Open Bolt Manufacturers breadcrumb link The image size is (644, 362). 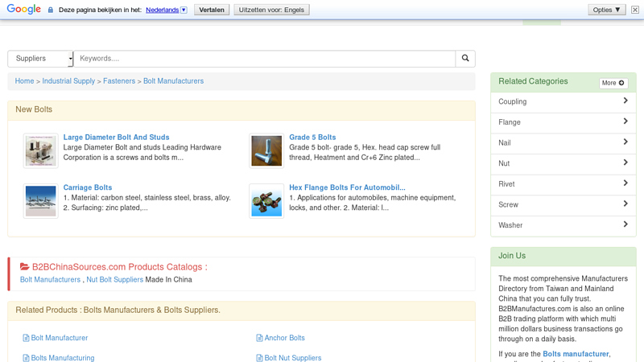(x=173, y=81)
